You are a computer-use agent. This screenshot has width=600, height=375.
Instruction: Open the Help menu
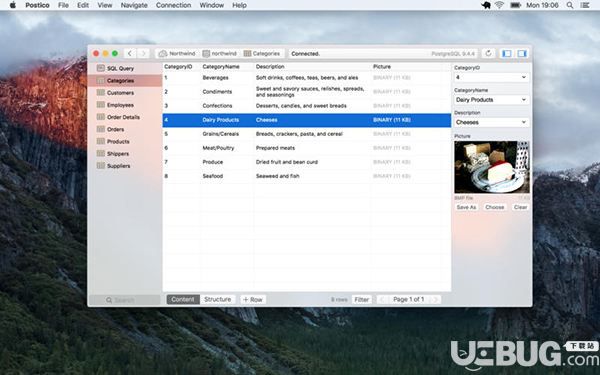click(x=239, y=5)
